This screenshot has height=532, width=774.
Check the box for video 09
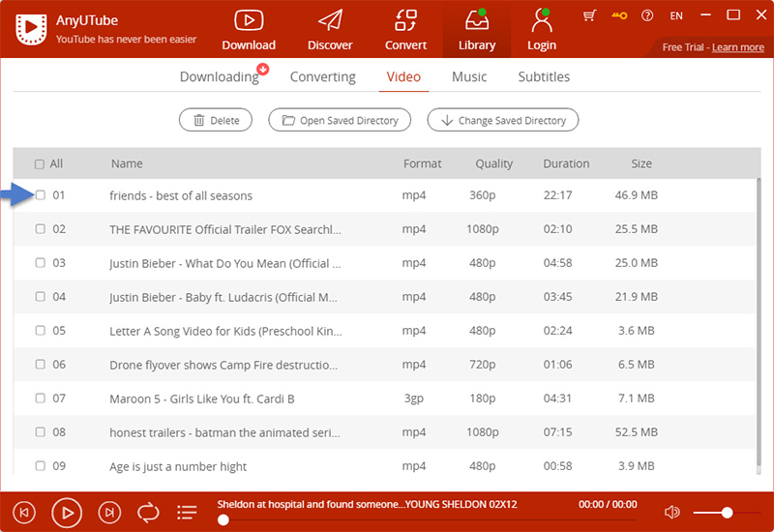coord(41,466)
